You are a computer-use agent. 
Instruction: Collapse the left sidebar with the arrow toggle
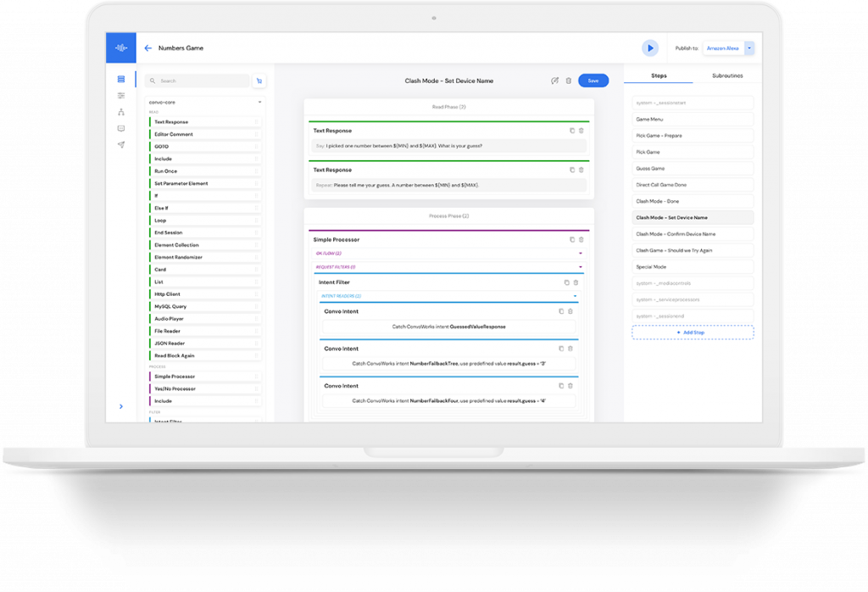[121, 405]
